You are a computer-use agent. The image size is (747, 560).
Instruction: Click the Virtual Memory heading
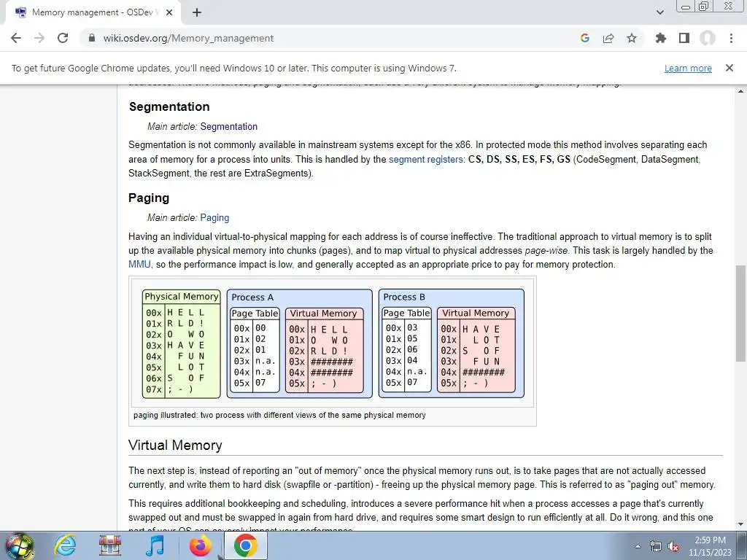coord(175,446)
